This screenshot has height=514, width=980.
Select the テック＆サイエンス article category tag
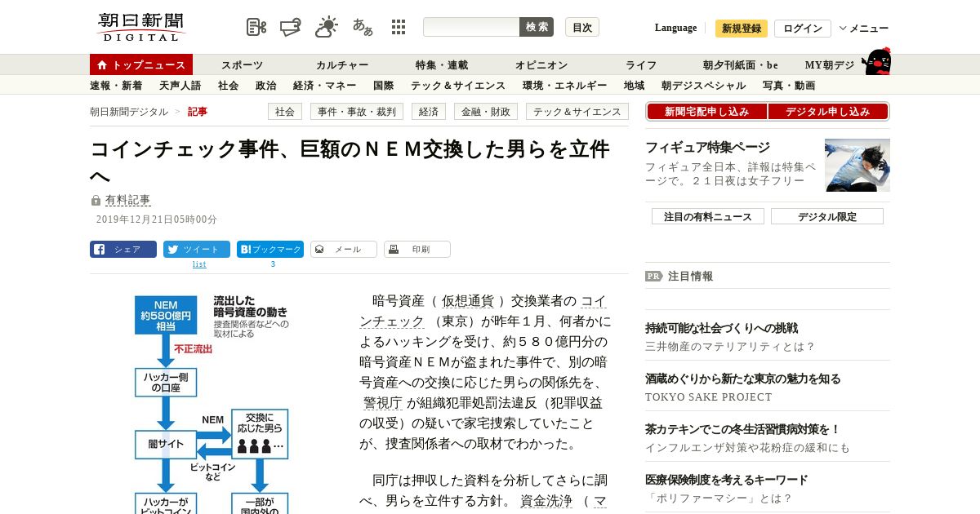point(577,112)
